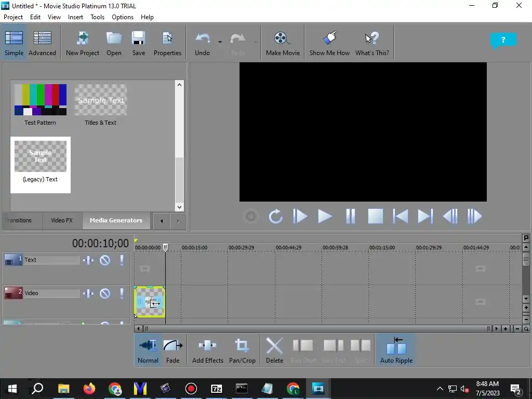Viewport: 532px width, 399px height.
Task: Open project Properties
Action: point(167,43)
